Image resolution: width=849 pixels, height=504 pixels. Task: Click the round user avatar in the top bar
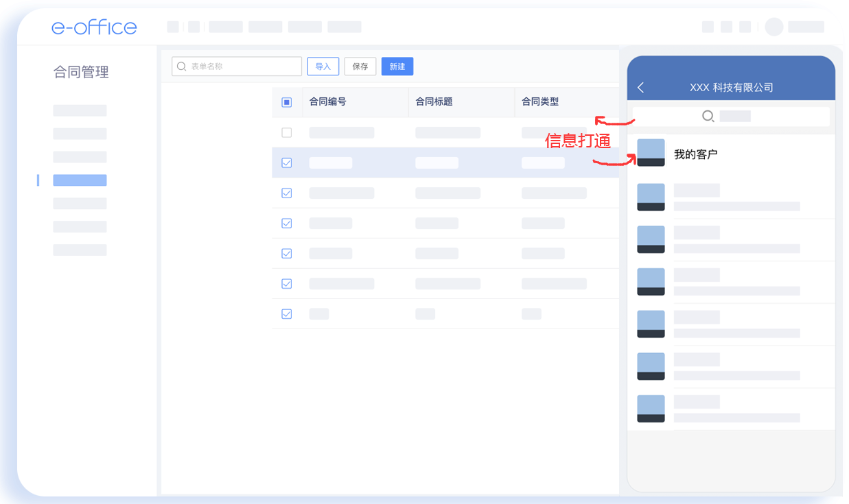pyautogui.click(x=774, y=27)
